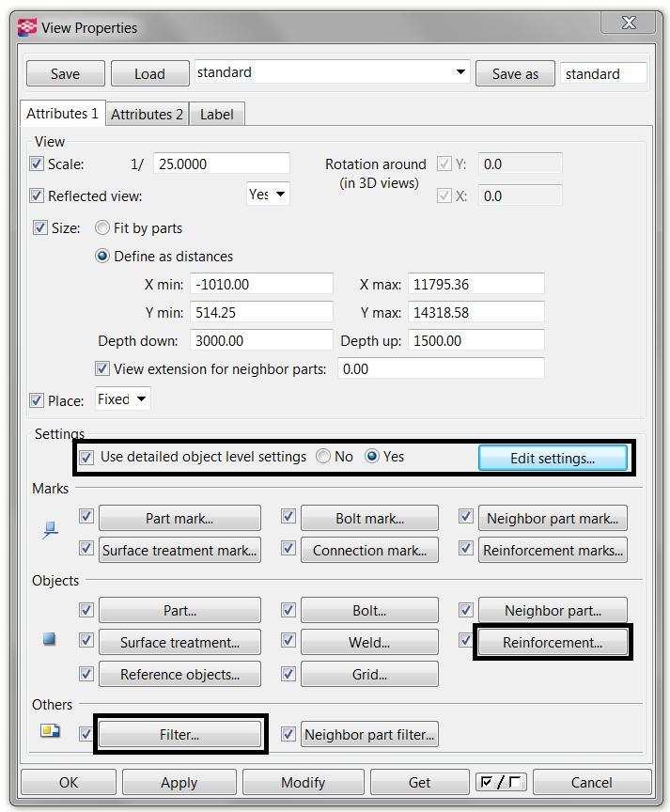Screen dimensions: 670x812
Task: Select Yes for detailed object level settings
Action: 372,456
